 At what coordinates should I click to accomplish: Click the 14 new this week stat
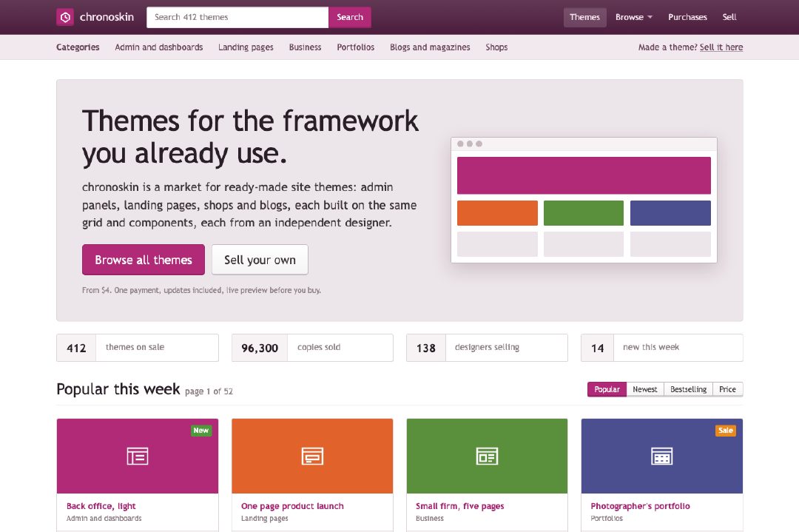click(x=662, y=348)
